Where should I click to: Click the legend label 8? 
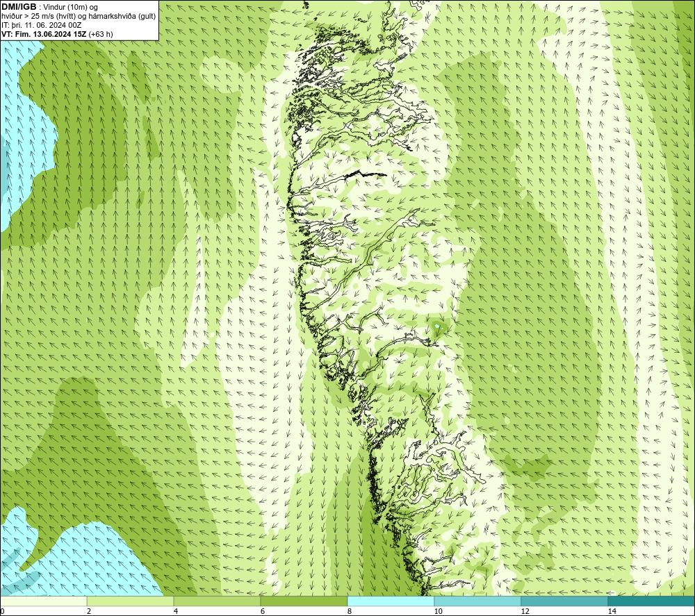350,611
